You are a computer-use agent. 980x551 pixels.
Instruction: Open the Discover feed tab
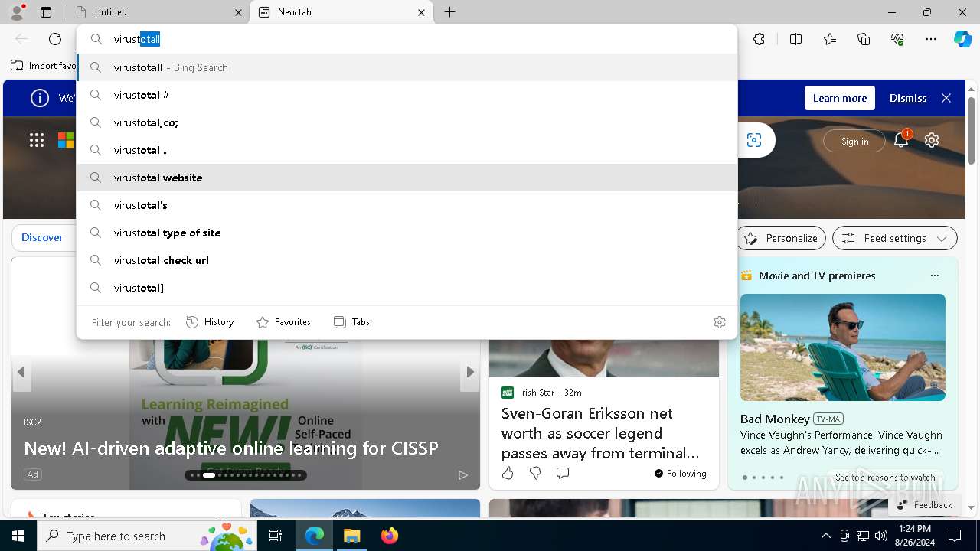42,238
